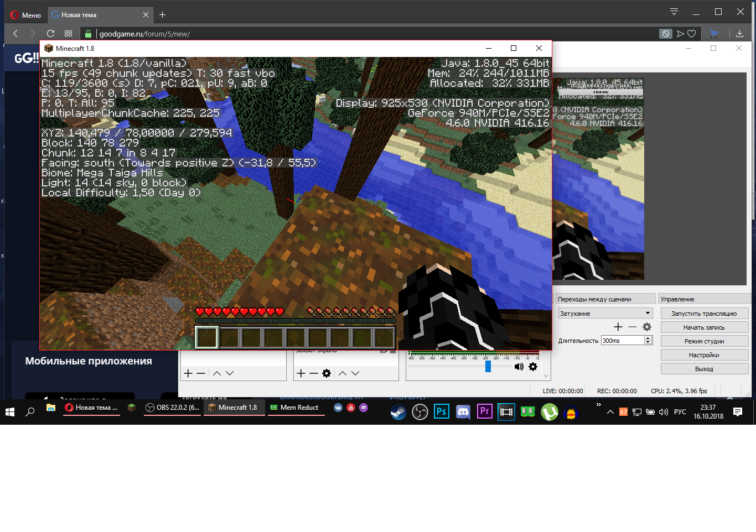The width and height of the screenshot is (756, 532).
Task: Open taskbar volume speaker control
Action: 663,412
